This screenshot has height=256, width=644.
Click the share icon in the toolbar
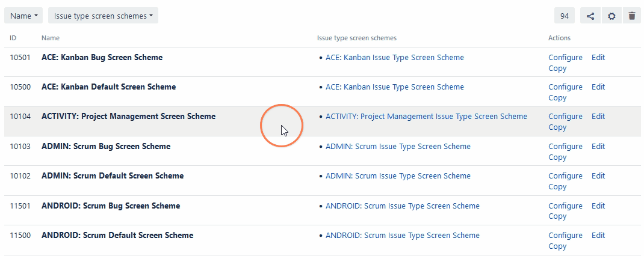590,16
